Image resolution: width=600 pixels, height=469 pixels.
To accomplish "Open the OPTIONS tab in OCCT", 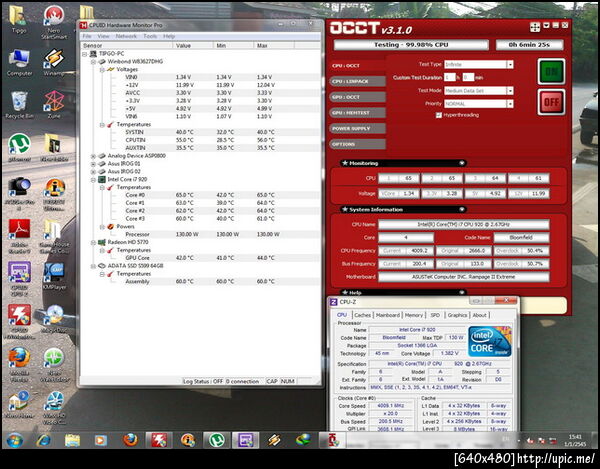I will click(x=357, y=144).
